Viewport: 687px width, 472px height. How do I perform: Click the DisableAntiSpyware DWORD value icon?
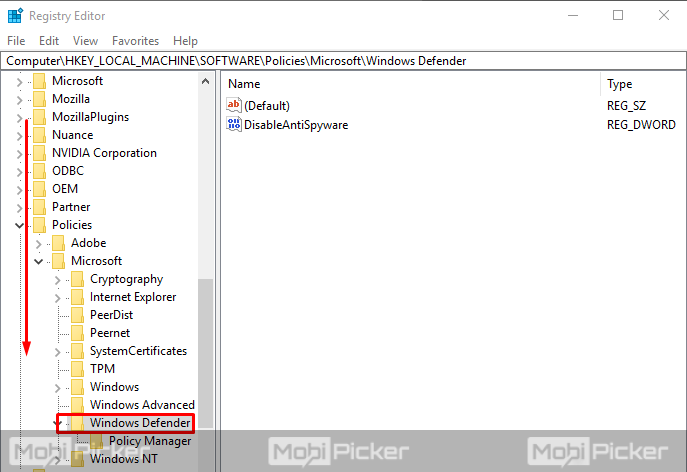tap(234, 124)
